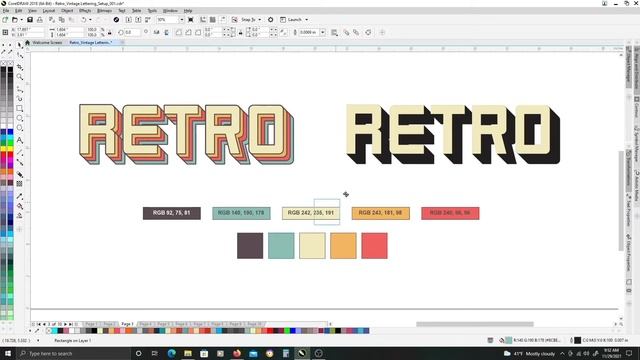Toggle show grid

coord(213,20)
